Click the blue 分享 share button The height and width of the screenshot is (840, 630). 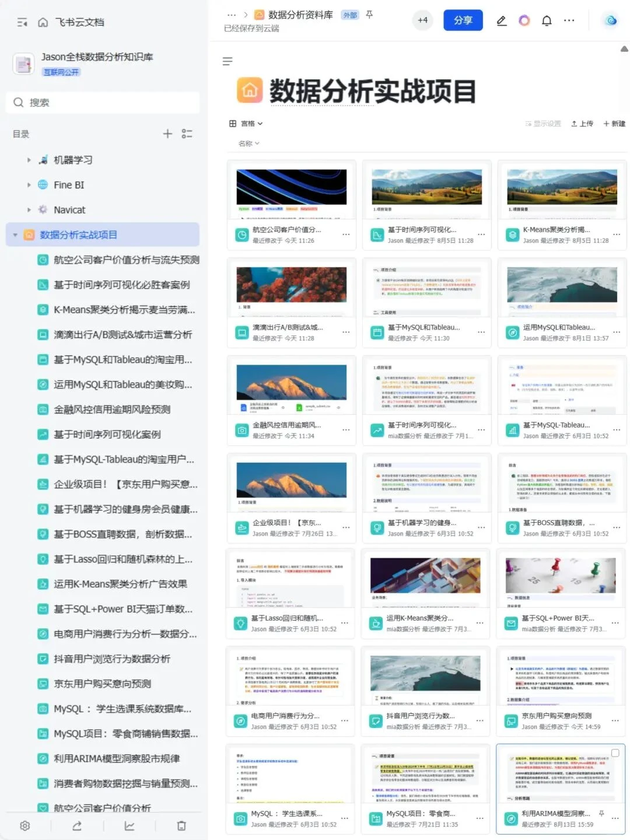463,19
